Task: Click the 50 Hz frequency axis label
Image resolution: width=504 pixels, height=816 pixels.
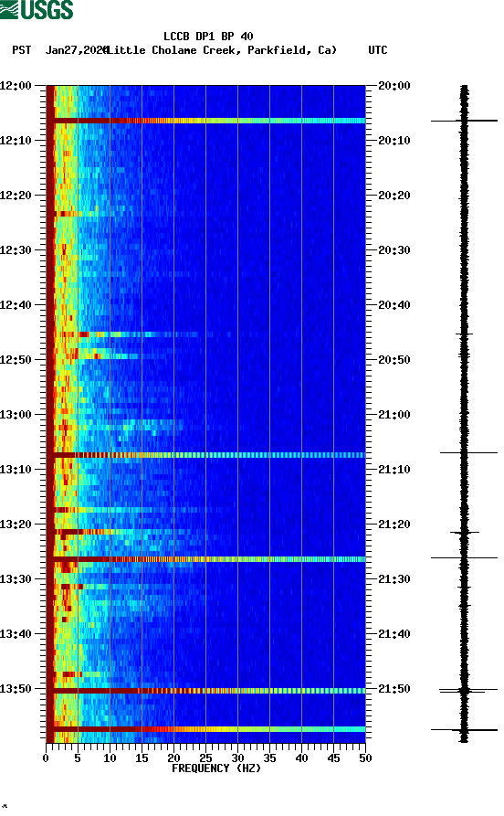Action: point(365,758)
